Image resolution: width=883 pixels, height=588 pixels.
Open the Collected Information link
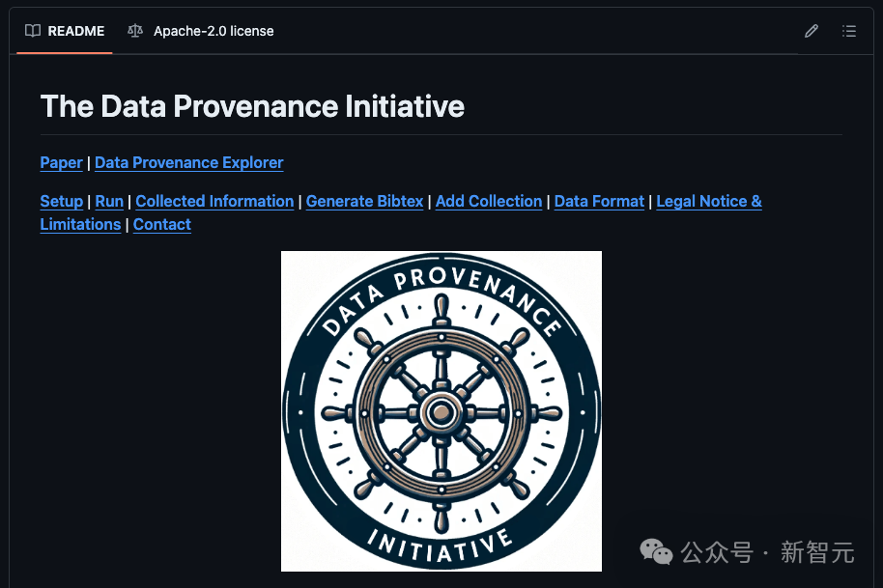pyautogui.click(x=214, y=202)
